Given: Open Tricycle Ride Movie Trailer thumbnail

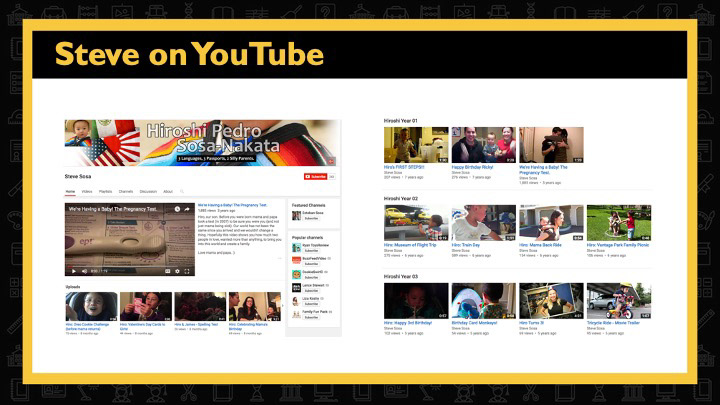Looking at the screenshot, I should coord(619,301).
